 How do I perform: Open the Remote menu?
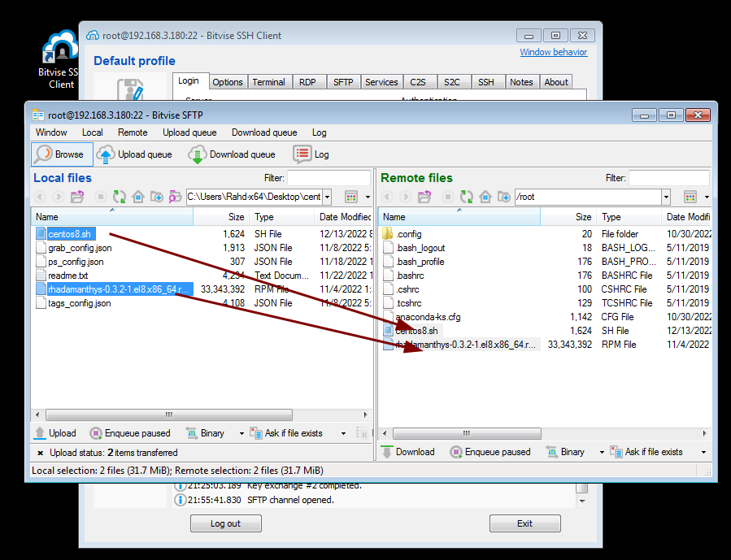133,132
